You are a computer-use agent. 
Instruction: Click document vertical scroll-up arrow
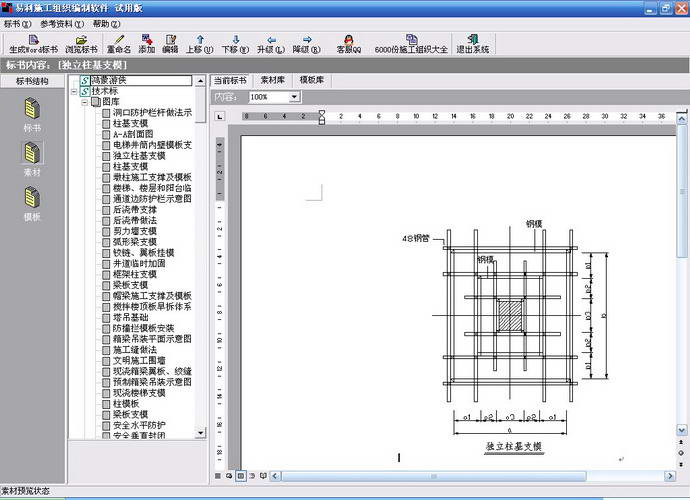(x=681, y=118)
